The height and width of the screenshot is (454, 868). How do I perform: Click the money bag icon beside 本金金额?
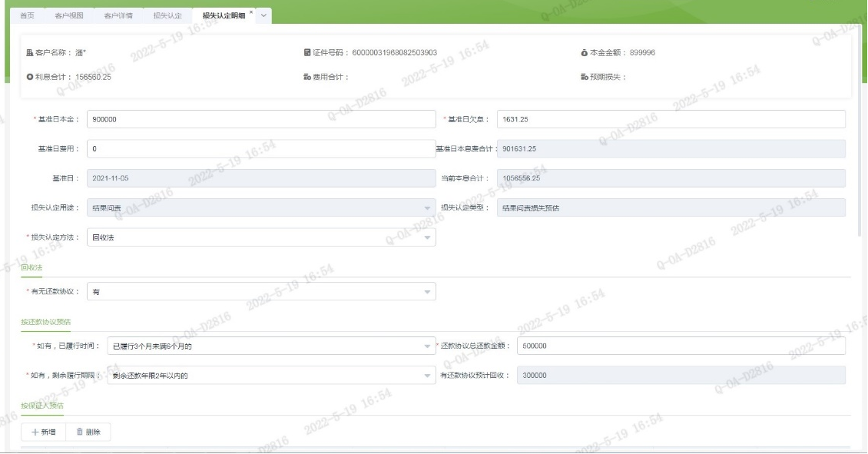coord(584,52)
